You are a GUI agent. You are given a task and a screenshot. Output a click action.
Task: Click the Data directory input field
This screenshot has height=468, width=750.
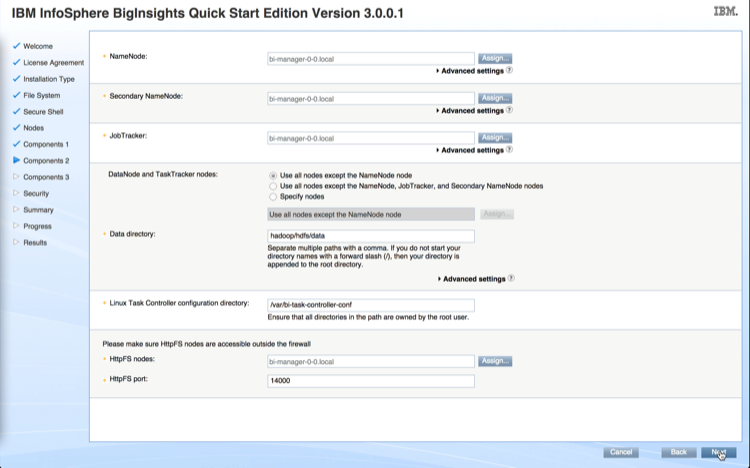tap(371, 236)
